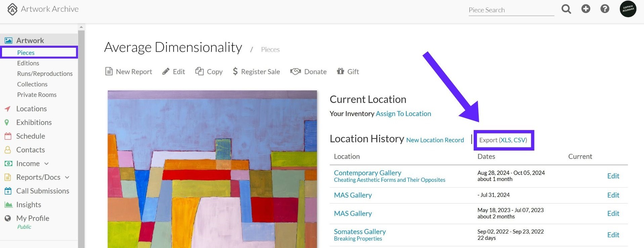Image resolution: width=644 pixels, height=248 pixels.
Task: Open the Sophia Rouhana profile avatar
Action: 628,9
